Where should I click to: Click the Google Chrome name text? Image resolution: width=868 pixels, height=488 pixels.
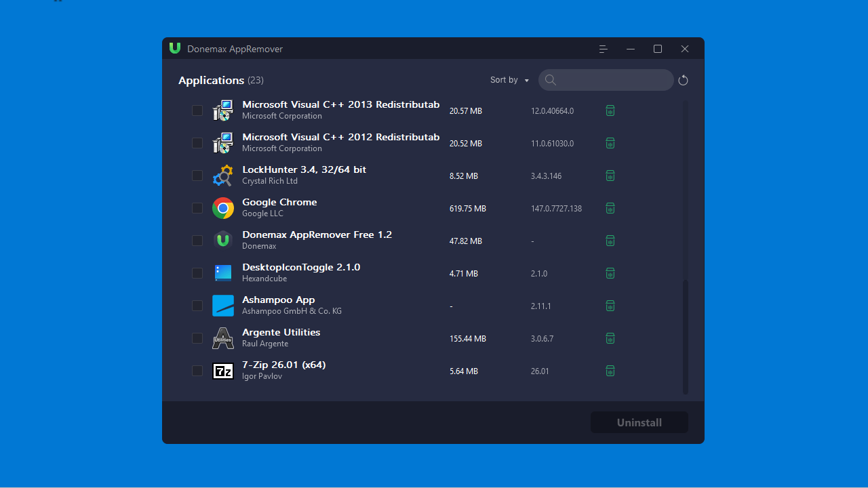(279, 202)
